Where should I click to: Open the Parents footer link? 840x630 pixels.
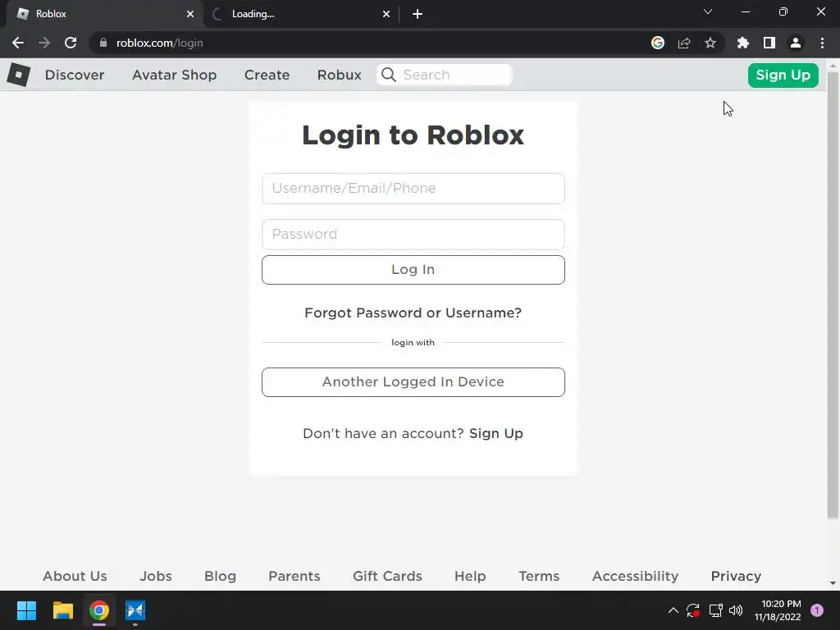[x=294, y=576]
